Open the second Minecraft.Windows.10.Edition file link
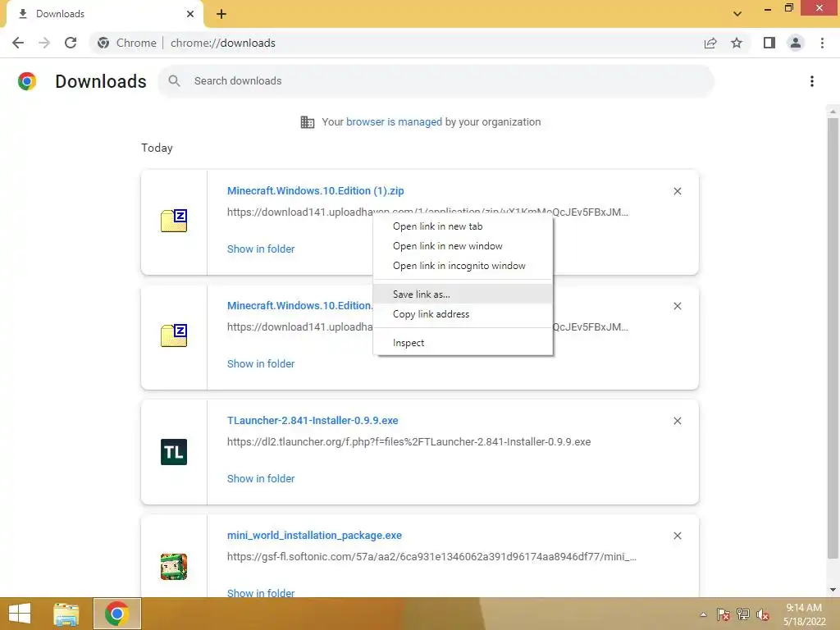The width and height of the screenshot is (840, 630). [300, 306]
